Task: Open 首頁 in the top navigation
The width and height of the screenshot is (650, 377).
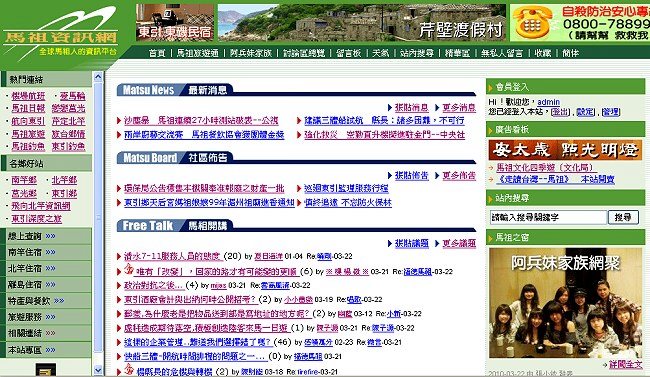Action: [157, 53]
